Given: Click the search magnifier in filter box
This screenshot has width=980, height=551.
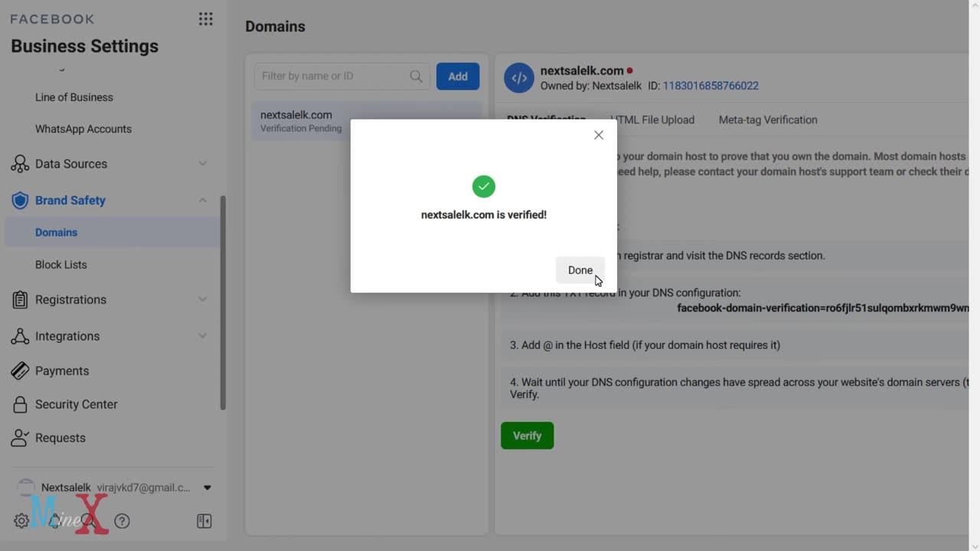Looking at the screenshot, I should click(416, 77).
